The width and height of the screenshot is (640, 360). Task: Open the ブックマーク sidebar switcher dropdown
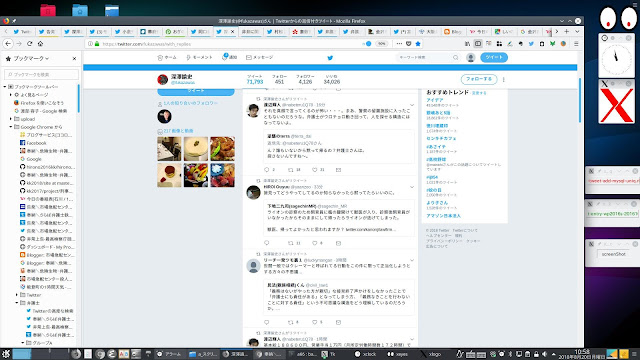click(x=31, y=58)
